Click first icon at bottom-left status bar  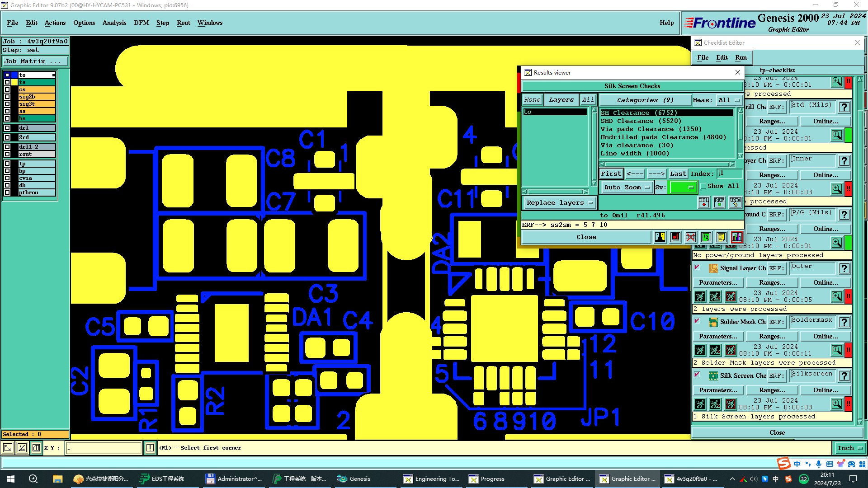pos(8,448)
